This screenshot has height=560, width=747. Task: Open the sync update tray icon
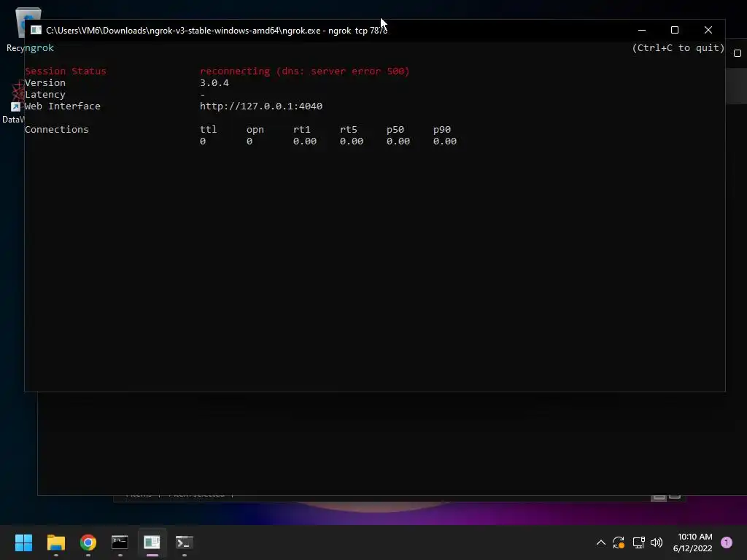pos(619,542)
